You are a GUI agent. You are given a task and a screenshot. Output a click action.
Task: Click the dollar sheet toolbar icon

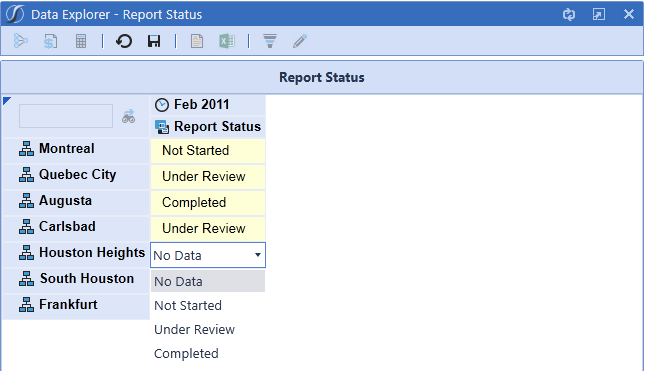click(50, 41)
